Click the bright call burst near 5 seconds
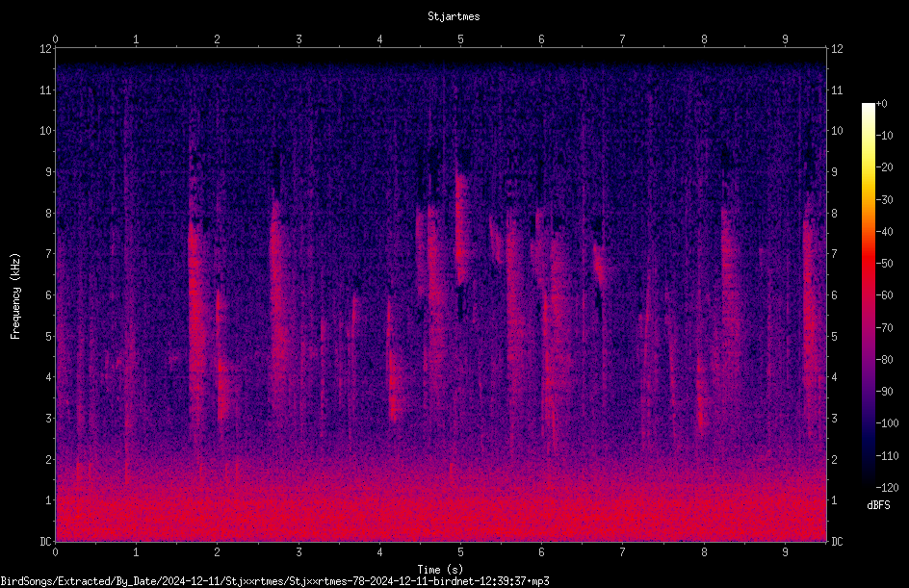909x588 pixels. [x=461, y=232]
